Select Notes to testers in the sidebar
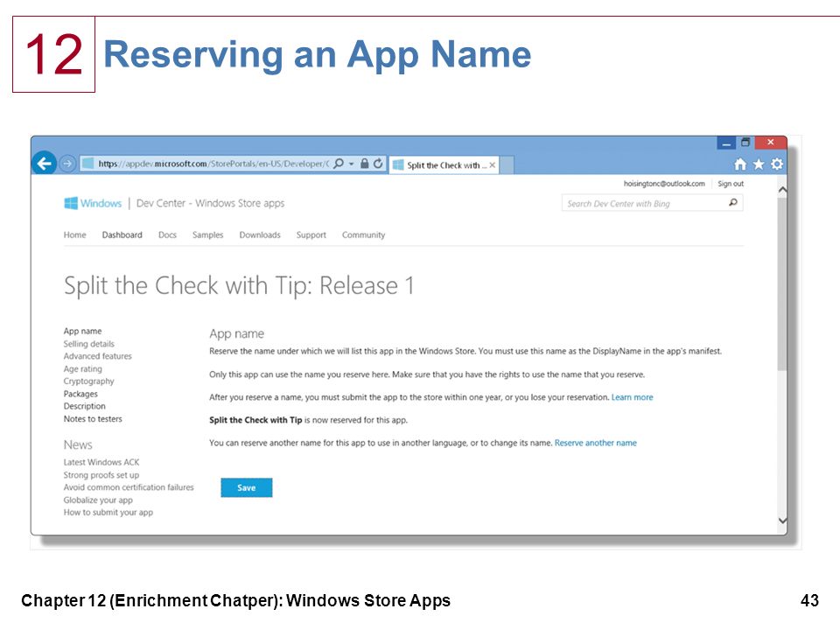The height and width of the screenshot is (630, 840). (x=93, y=419)
